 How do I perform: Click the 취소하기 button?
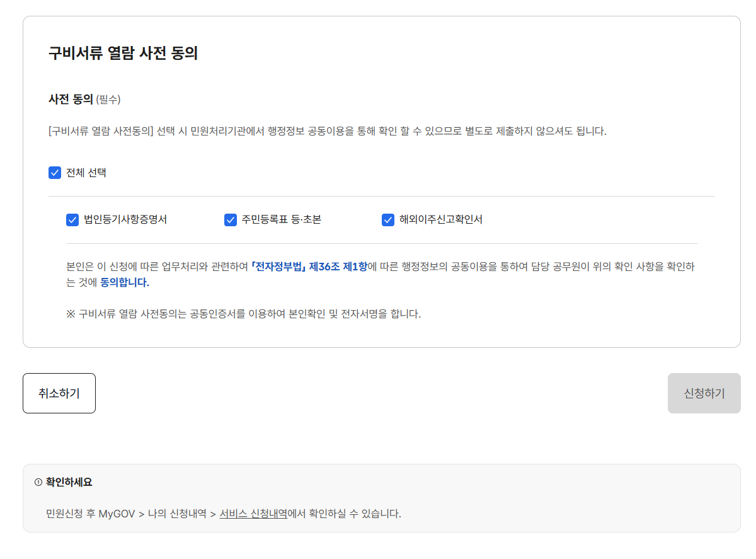pos(59,393)
